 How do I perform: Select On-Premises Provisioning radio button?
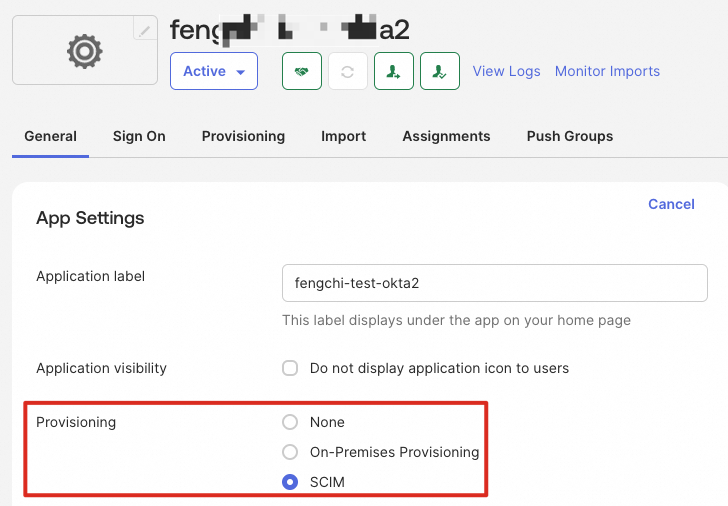click(290, 452)
